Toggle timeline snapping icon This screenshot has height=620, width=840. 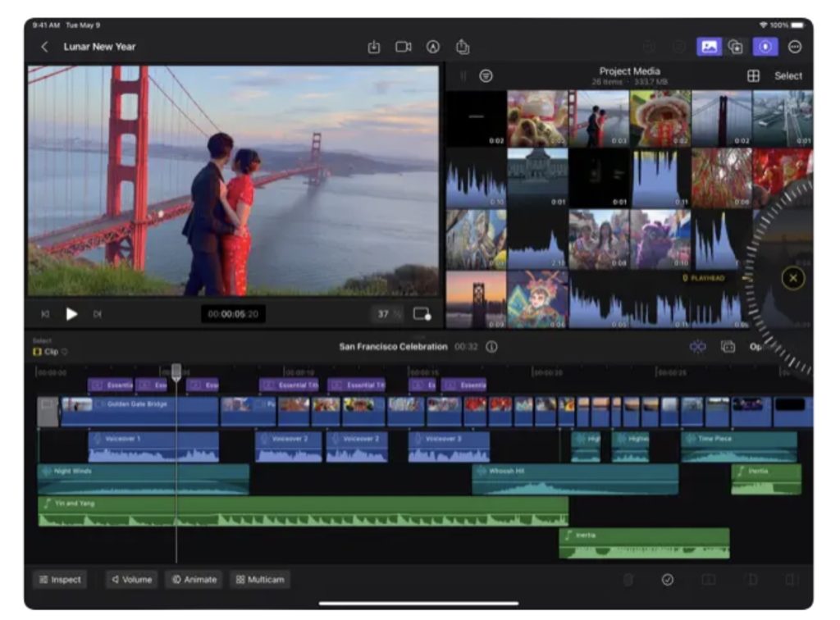click(697, 347)
